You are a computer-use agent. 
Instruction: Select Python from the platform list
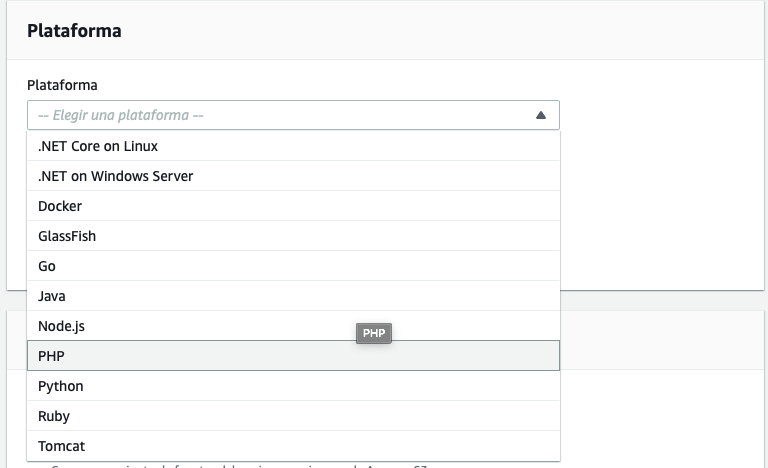coord(293,386)
